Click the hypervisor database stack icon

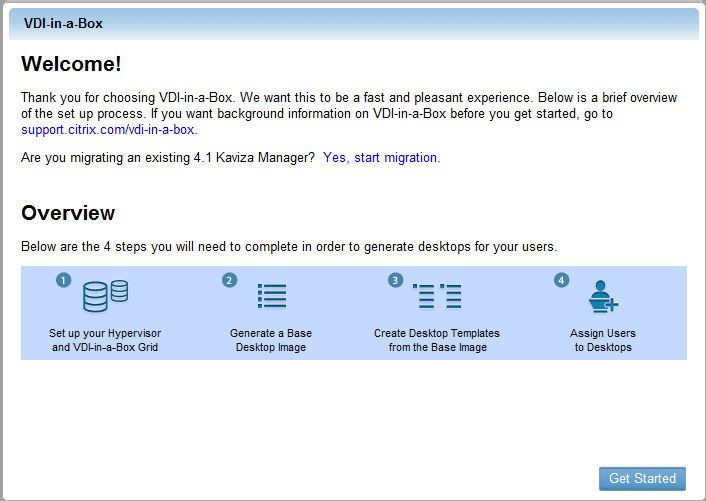106,296
